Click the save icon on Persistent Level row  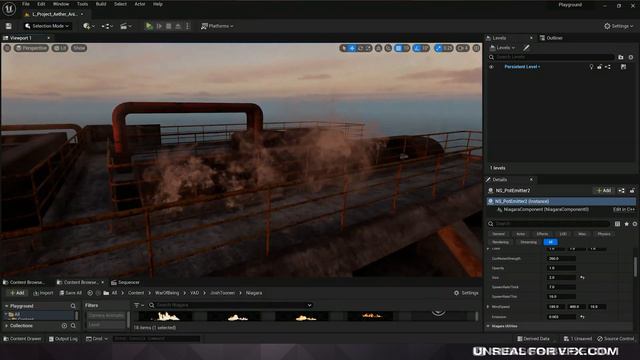623,67
